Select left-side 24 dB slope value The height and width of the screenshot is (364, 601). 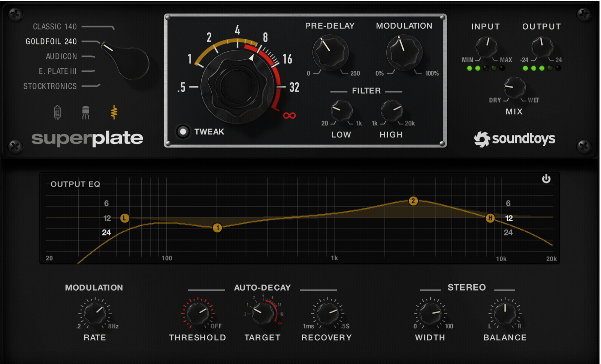pos(106,233)
